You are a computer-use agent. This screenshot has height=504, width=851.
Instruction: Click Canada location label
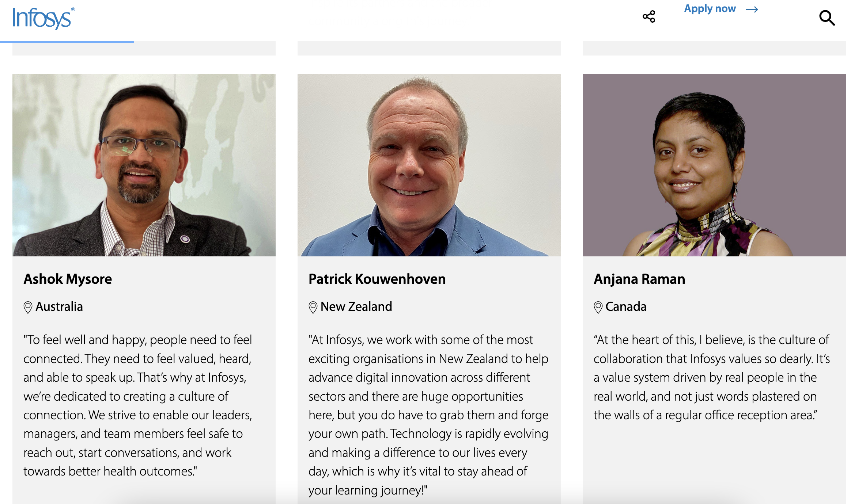click(626, 307)
